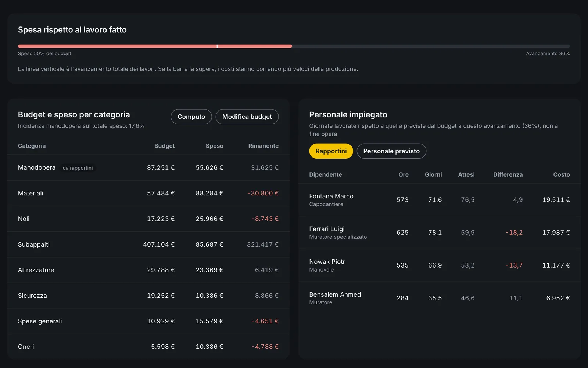Image resolution: width=588 pixels, height=368 pixels.
Task: Click the Ore column header
Action: tap(403, 174)
